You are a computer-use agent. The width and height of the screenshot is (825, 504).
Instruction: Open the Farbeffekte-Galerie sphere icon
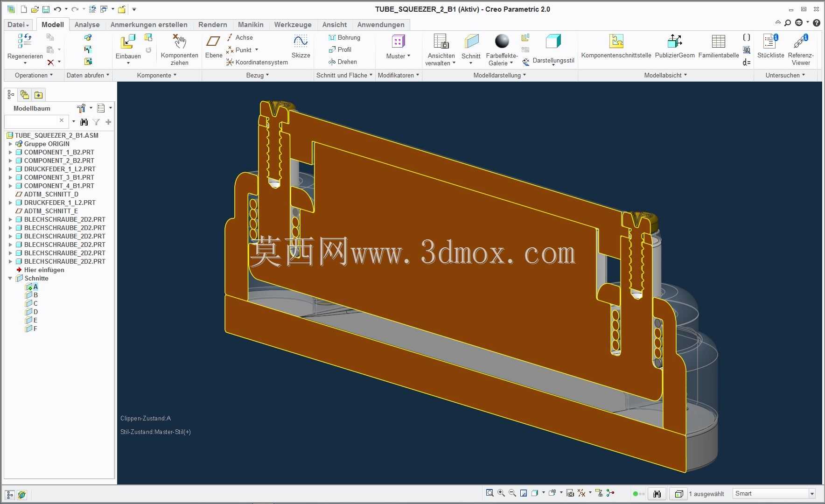tap(502, 42)
